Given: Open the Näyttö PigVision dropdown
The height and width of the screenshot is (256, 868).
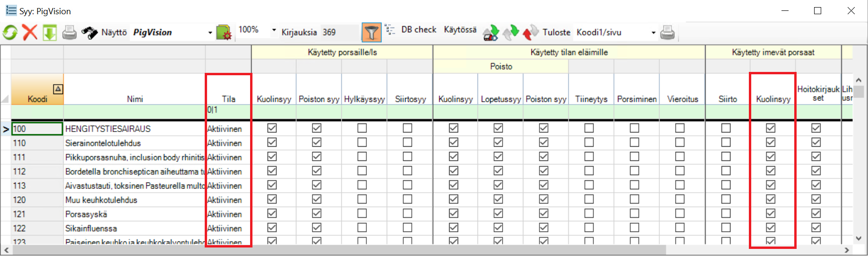Looking at the screenshot, I should [x=210, y=33].
